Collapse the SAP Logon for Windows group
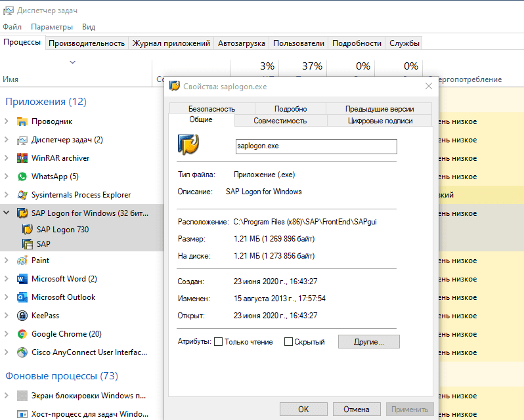 click(x=7, y=213)
